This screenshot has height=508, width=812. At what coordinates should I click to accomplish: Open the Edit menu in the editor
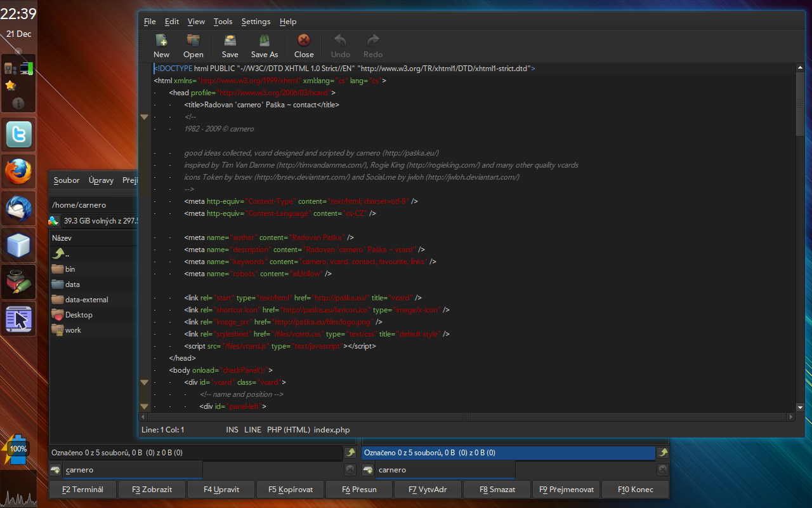tap(172, 22)
